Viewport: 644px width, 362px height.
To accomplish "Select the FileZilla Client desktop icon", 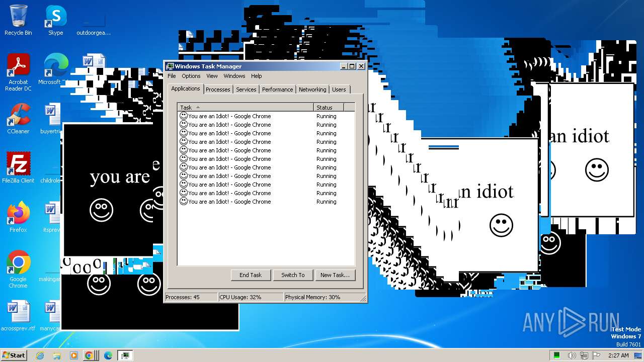I will tap(18, 168).
